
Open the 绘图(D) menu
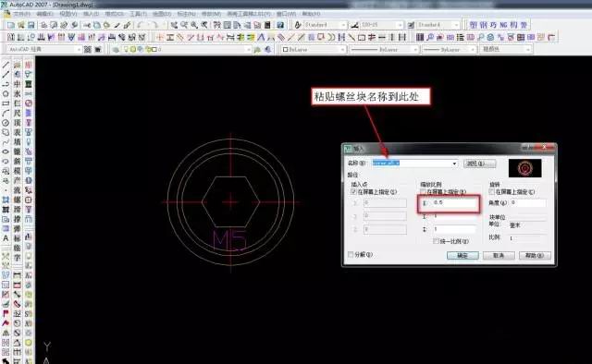(162, 14)
